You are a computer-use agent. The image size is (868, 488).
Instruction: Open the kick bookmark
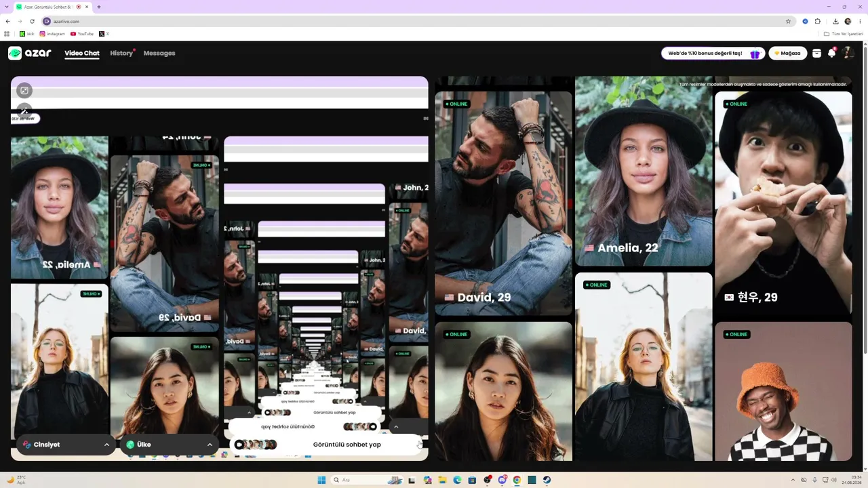[26, 33]
